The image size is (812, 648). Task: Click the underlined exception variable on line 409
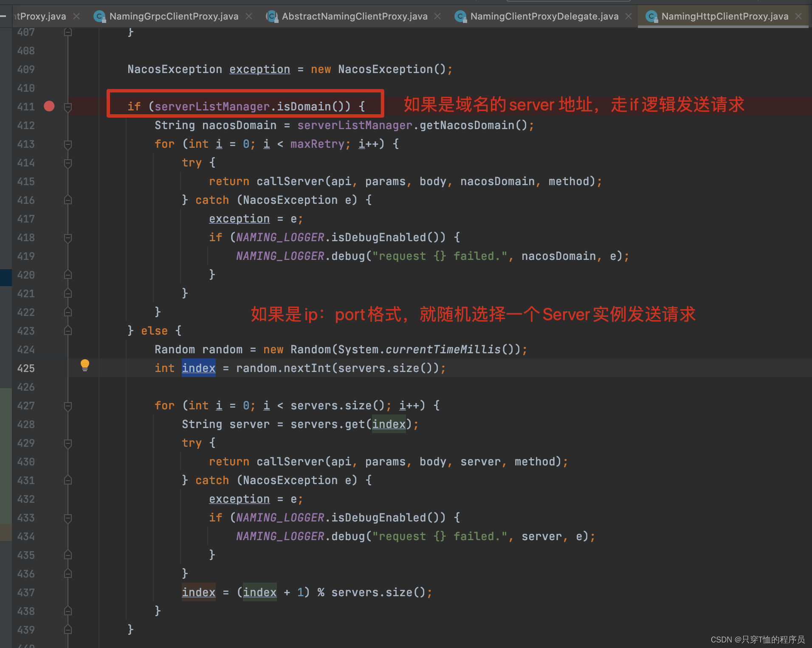click(260, 69)
